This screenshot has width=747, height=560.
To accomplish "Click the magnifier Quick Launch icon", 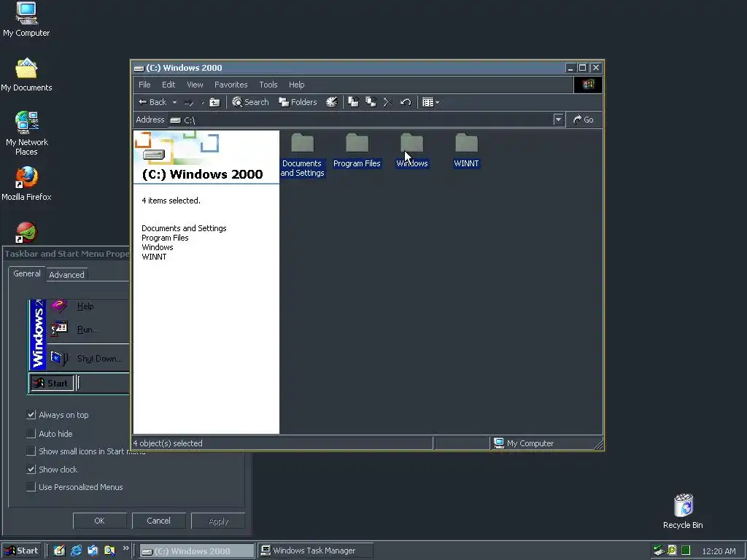I will [x=109, y=551].
